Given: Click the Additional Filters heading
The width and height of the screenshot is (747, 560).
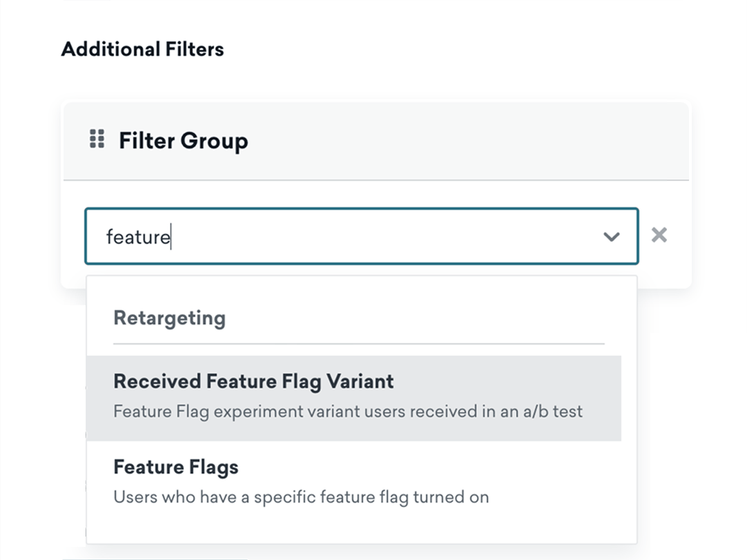Looking at the screenshot, I should click(x=142, y=50).
